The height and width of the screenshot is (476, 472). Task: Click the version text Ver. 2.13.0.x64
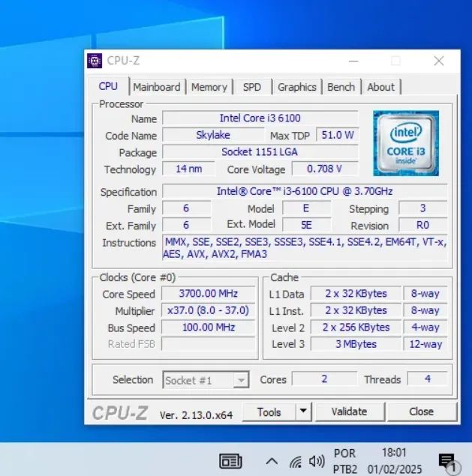click(x=196, y=415)
